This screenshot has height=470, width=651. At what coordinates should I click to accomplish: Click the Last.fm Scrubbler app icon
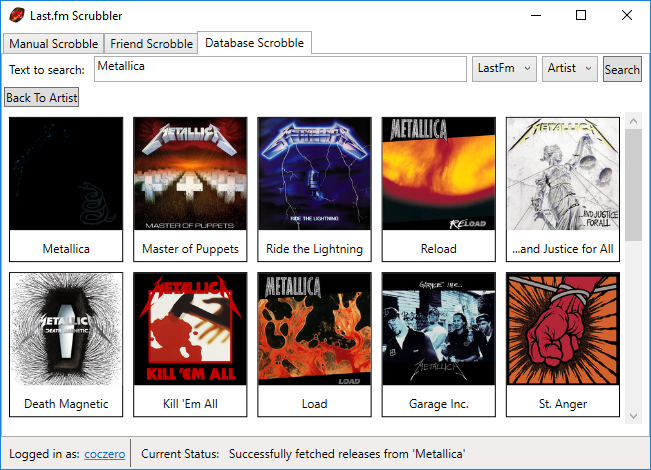(x=17, y=15)
